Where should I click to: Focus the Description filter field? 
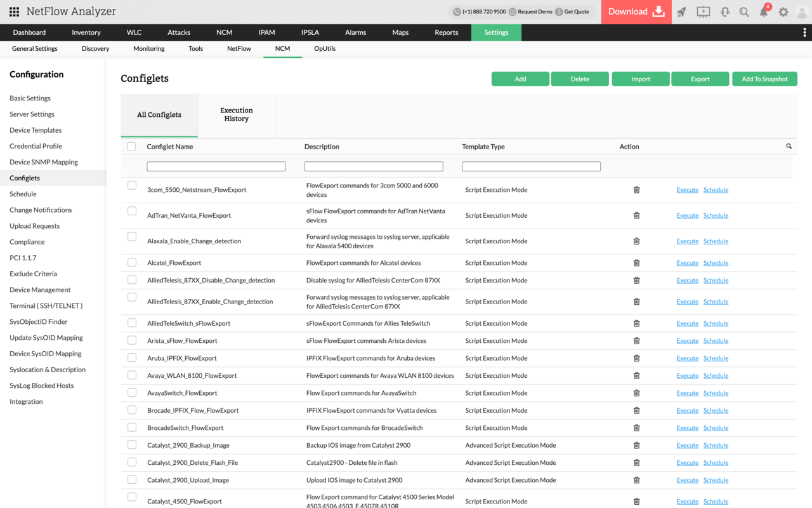(x=374, y=166)
